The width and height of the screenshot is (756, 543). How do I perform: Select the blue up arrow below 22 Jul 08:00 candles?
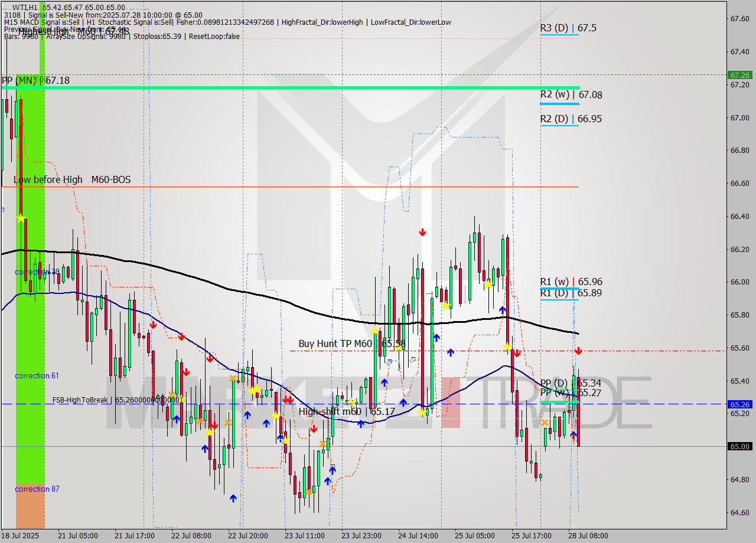coord(204,449)
